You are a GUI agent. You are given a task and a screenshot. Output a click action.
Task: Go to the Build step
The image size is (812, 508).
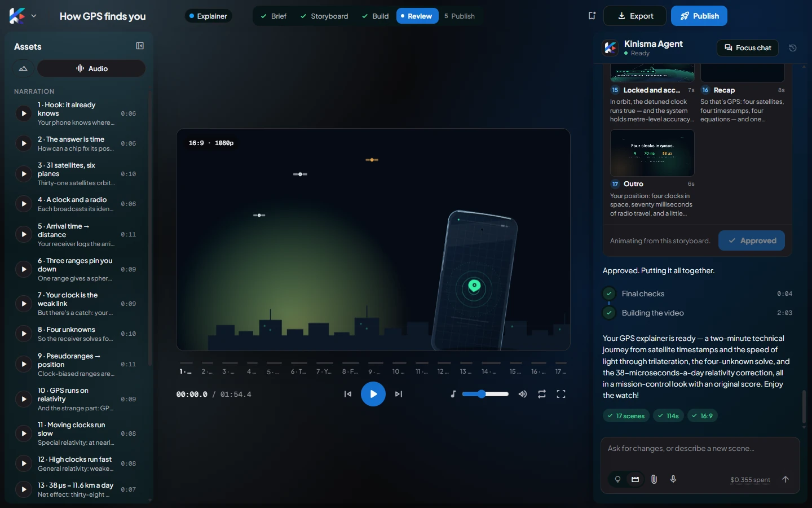(375, 16)
